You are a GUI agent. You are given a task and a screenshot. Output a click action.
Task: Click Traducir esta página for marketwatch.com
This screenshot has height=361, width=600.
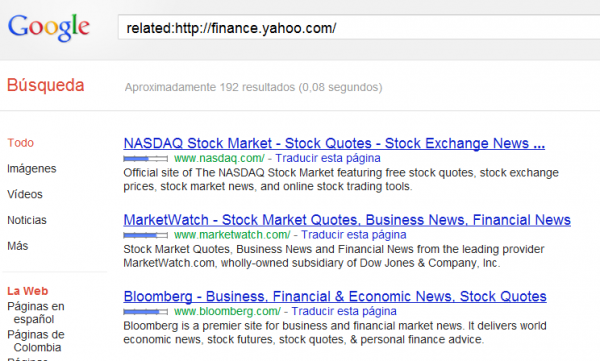[x=354, y=235]
